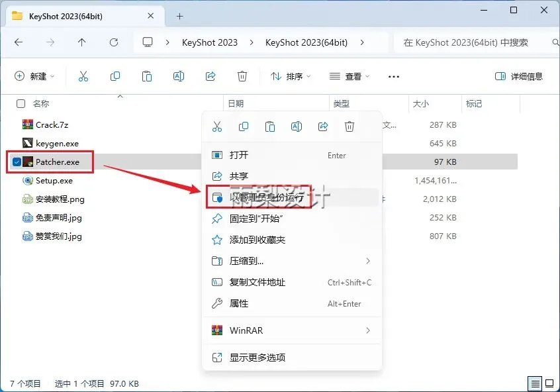Expand the chevron after KeyShot 2023(64bit) breadcrumb
Screen dimensions: 560x392
click(362, 42)
